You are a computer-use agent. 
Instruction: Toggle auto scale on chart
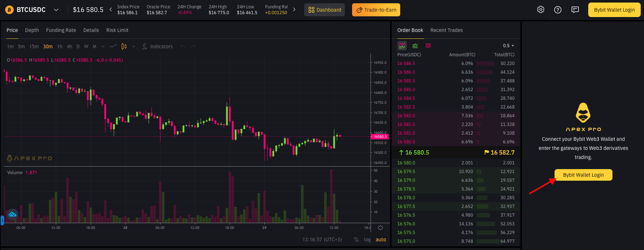(381, 239)
